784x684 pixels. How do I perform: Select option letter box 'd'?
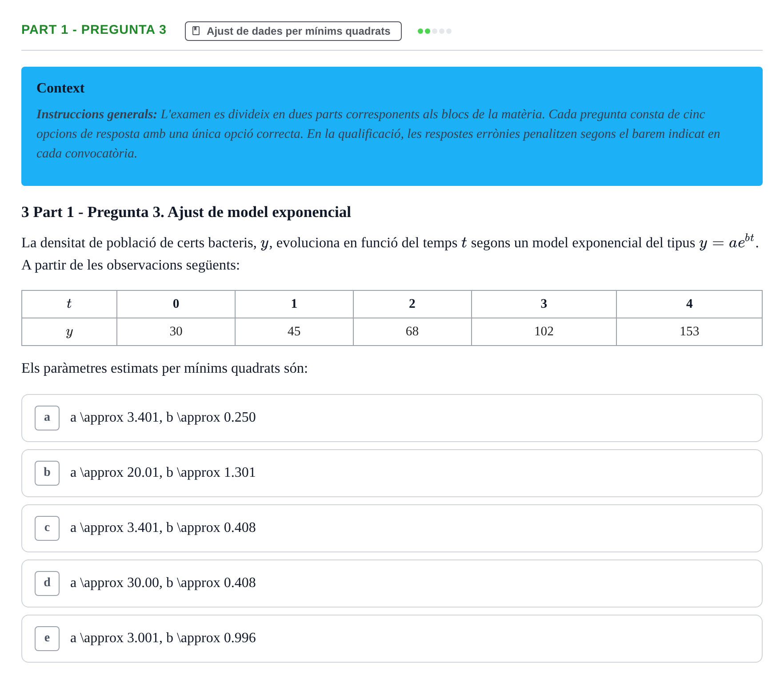click(x=47, y=583)
